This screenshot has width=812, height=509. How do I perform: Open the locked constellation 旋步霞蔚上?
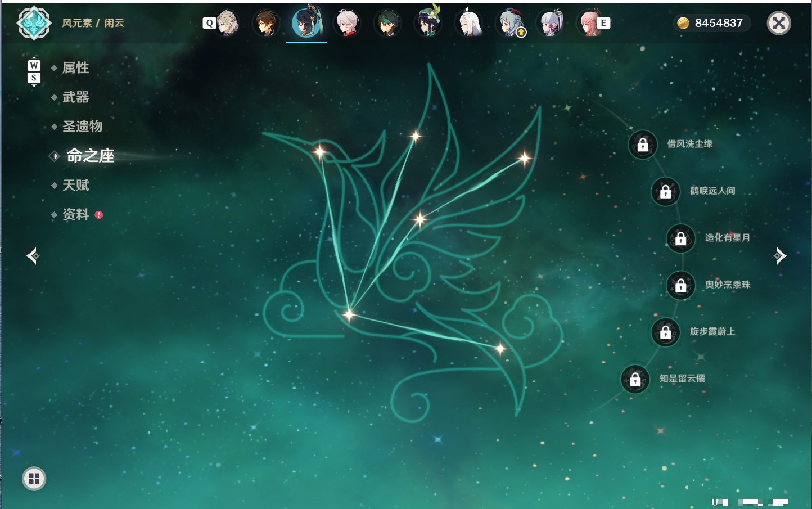point(666,332)
